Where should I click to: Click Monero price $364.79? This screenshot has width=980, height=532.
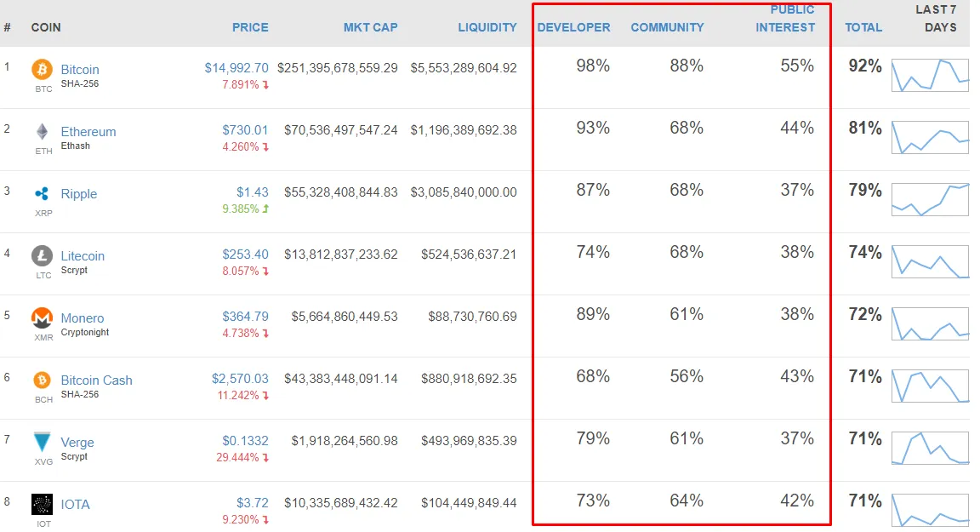[x=245, y=317]
